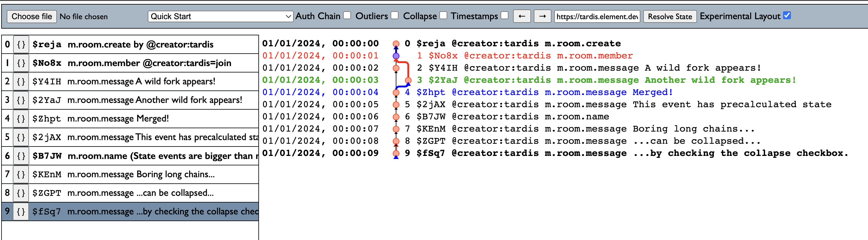The image size is (868, 240).
Task: Enable the Timestamps checkbox
Action: coord(505,16)
